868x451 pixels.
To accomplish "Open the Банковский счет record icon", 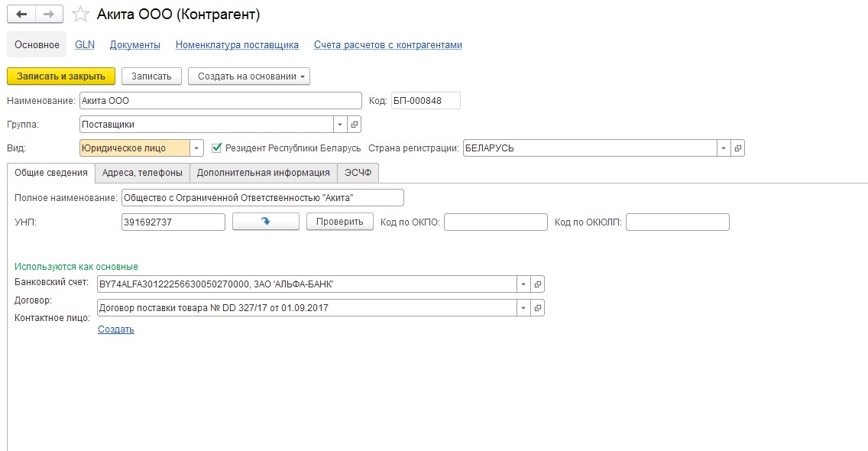I will click(537, 284).
